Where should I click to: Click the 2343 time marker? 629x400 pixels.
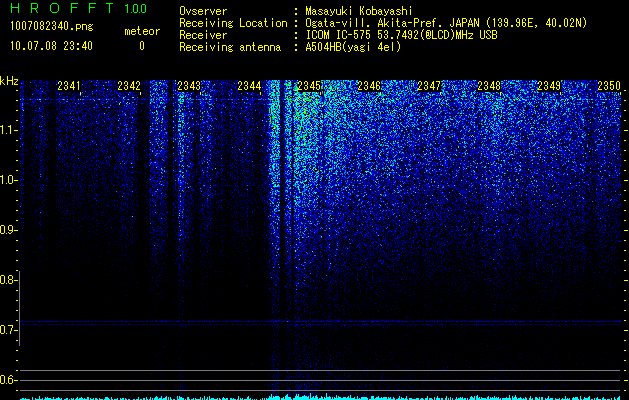pyautogui.click(x=189, y=86)
